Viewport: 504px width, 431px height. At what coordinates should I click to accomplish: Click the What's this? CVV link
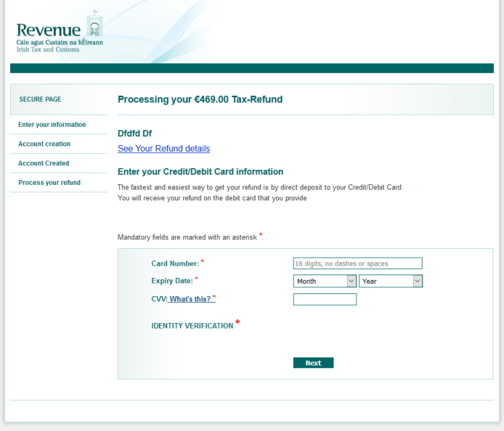tap(191, 299)
